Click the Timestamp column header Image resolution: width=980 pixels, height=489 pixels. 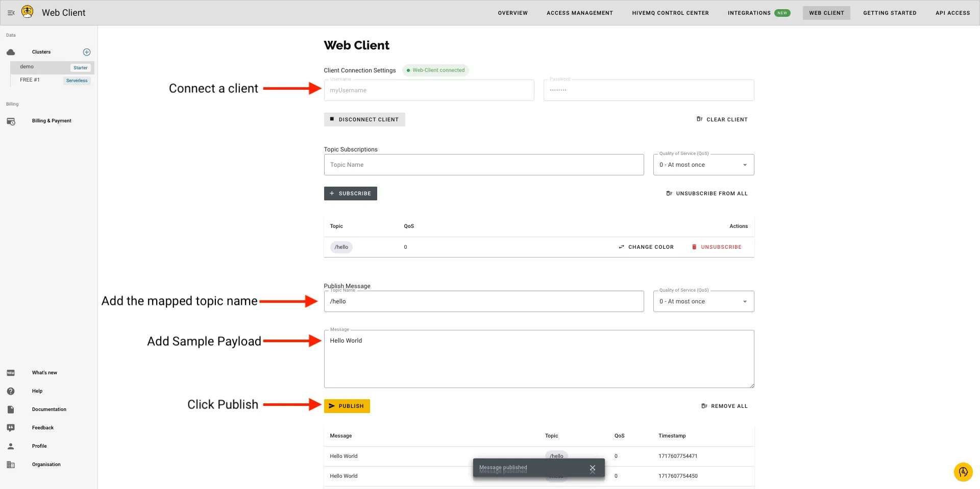672,436
